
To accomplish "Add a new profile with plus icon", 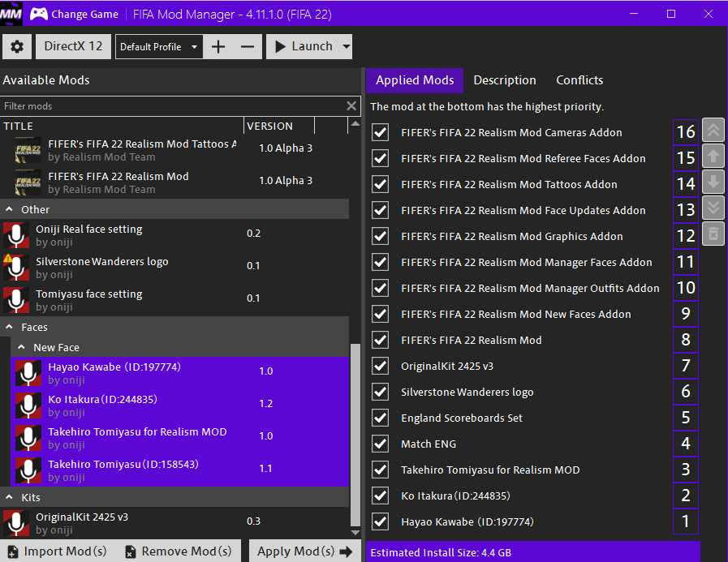I will point(218,46).
